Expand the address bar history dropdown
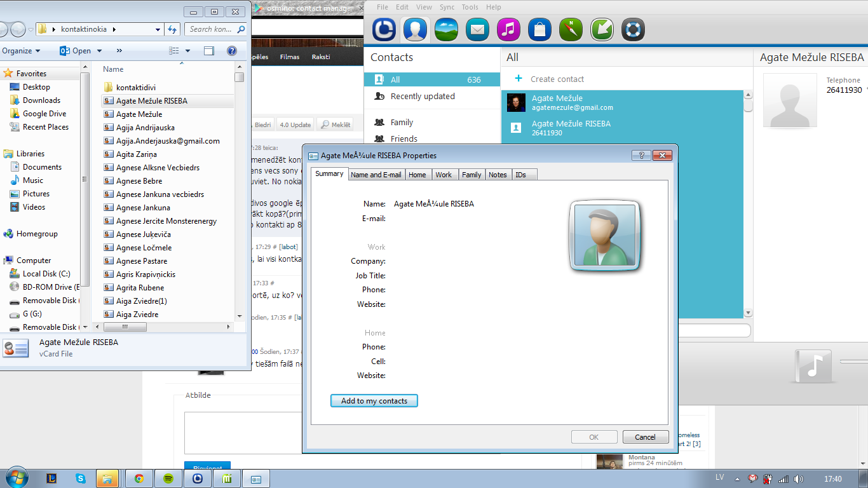This screenshot has width=868, height=488. (x=158, y=29)
